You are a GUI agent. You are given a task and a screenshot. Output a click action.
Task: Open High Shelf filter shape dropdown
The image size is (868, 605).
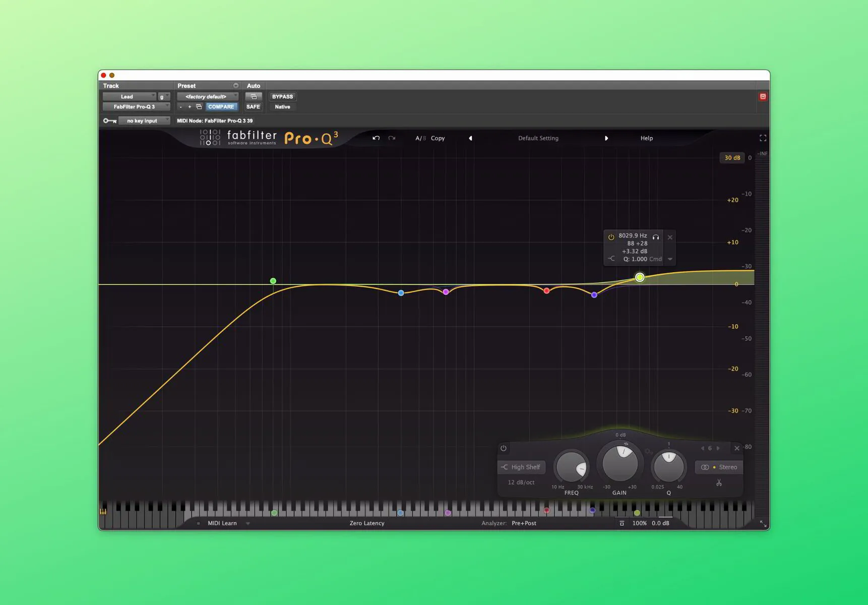[x=522, y=467]
